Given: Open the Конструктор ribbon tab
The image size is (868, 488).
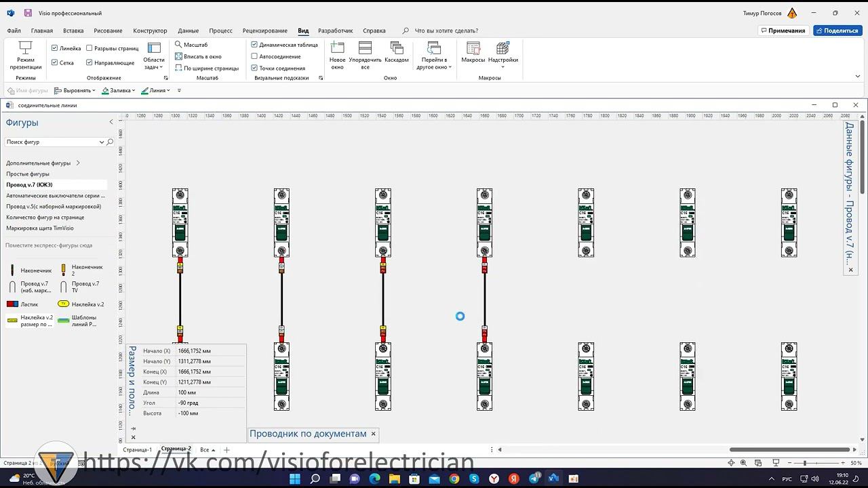Looking at the screenshot, I should (150, 30).
